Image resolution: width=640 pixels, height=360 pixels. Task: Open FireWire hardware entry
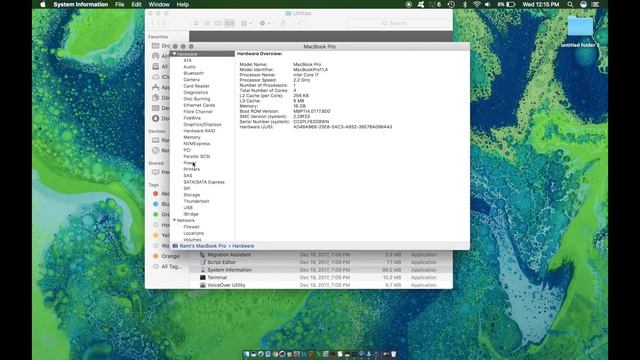192,118
